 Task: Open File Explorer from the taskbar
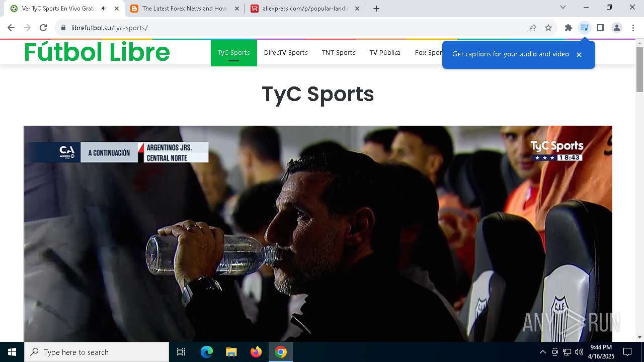pyautogui.click(x=231, y=352)
